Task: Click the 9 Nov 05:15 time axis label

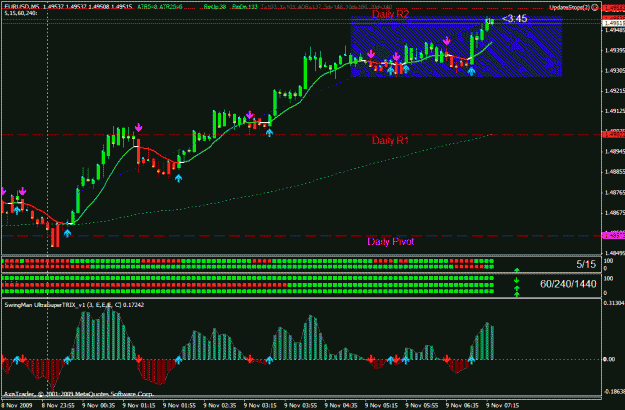Action: [381, 405]
